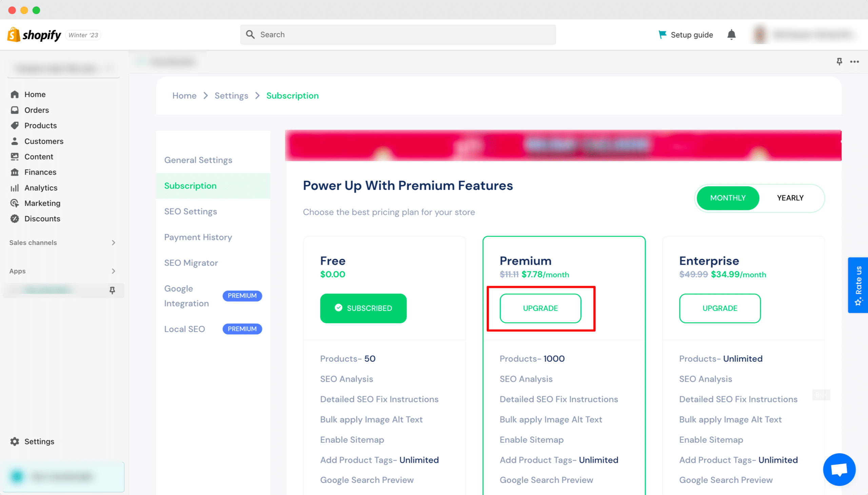Toggle to MONTHLY billing option

point(728,197)
